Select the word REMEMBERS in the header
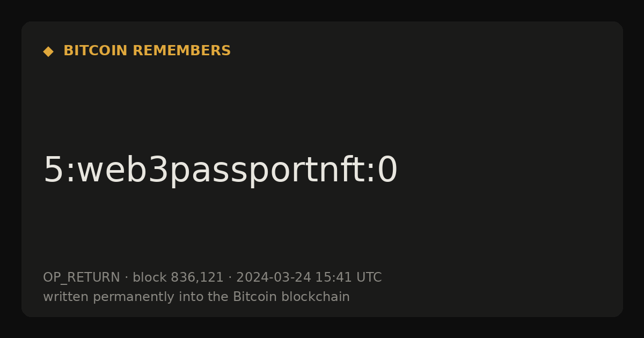Screen dimensions: 644x338 click(181, 51)
